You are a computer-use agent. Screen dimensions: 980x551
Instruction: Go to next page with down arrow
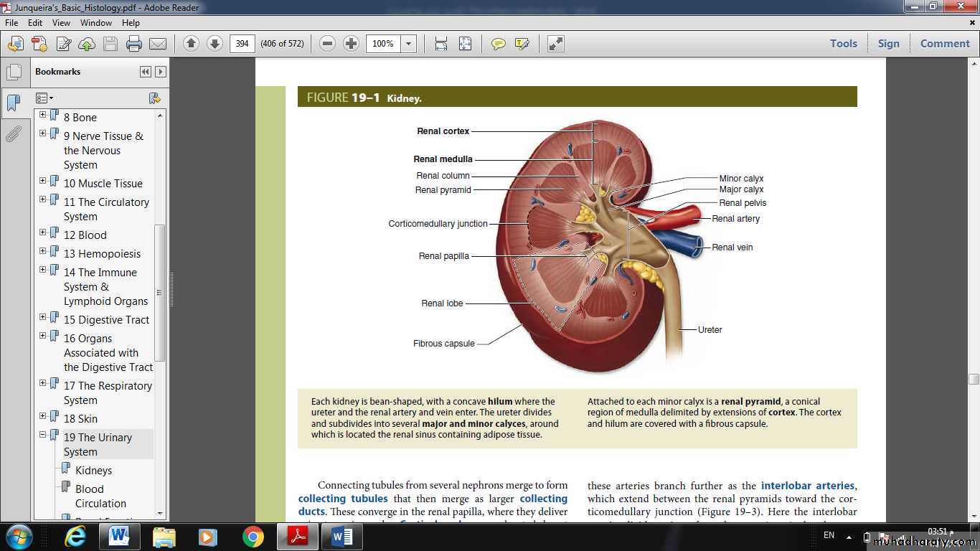tap(215, 44)
